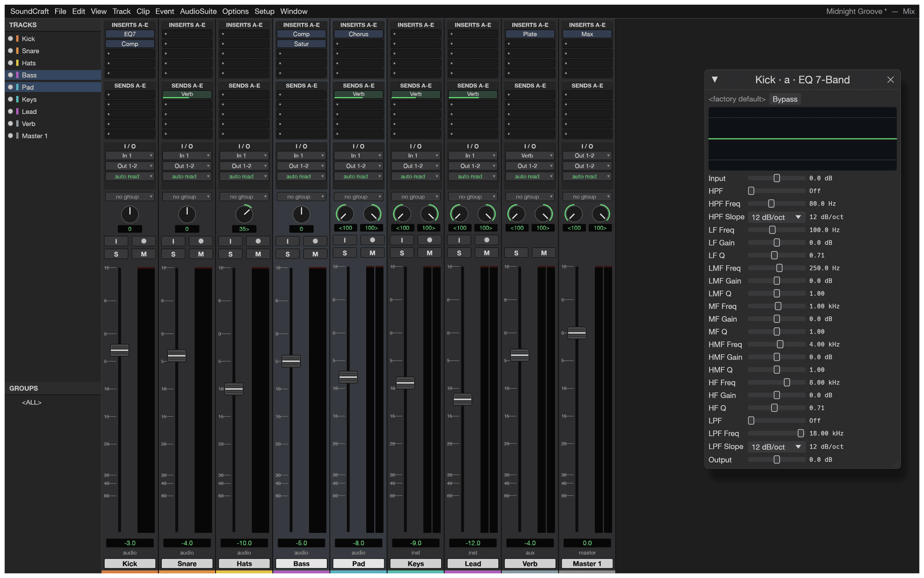The width and height of the screenshot is (924, 578).
Task: Record-arm the Hats track
Action: [x=258, y=241]
